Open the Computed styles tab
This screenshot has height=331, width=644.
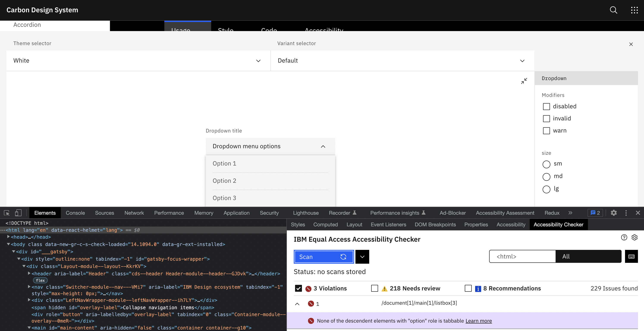325,225
